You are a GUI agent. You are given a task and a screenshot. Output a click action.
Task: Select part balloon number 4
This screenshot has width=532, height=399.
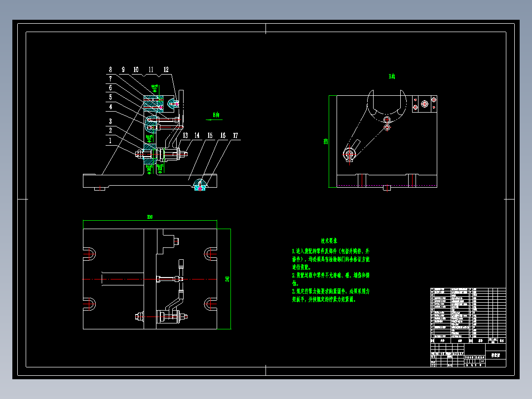pyautogui.click(x=110, y=107)
